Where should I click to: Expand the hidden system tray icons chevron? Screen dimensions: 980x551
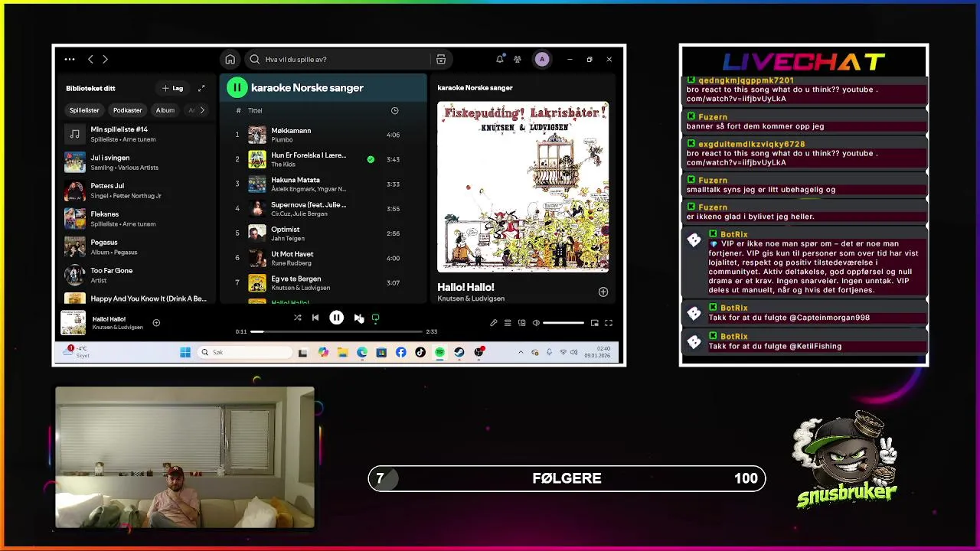tap(521, 352)
